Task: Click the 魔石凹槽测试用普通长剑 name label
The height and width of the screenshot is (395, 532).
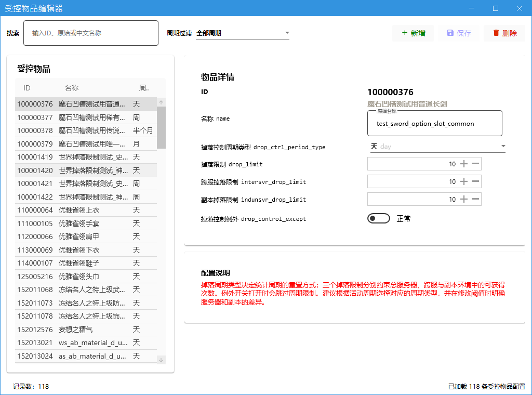Action: click(407, 104)
